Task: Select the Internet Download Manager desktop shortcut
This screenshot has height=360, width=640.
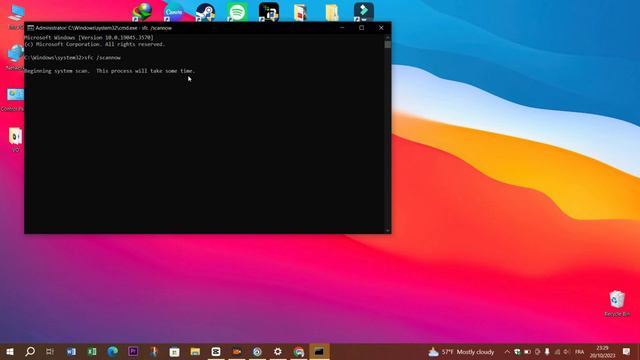Action: (x=142, y=11)
